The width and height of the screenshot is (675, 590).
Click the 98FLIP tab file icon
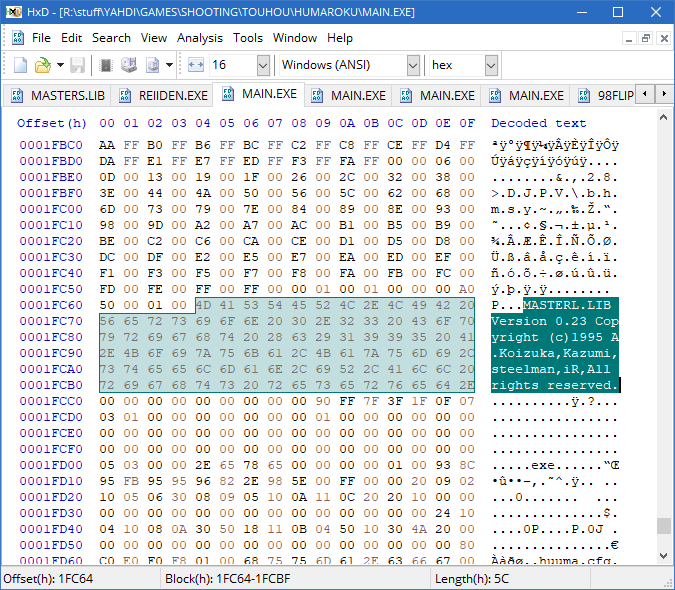[584, 96]
